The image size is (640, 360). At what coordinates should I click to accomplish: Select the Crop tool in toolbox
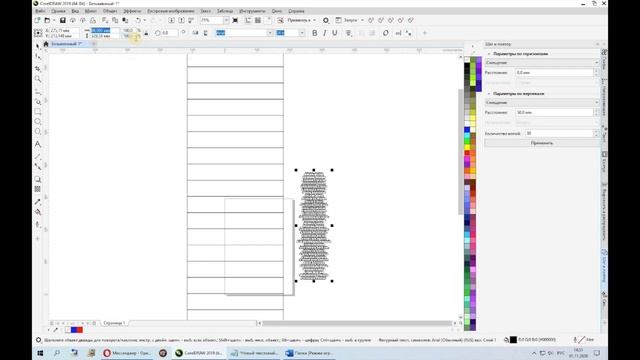coord(38,69)
